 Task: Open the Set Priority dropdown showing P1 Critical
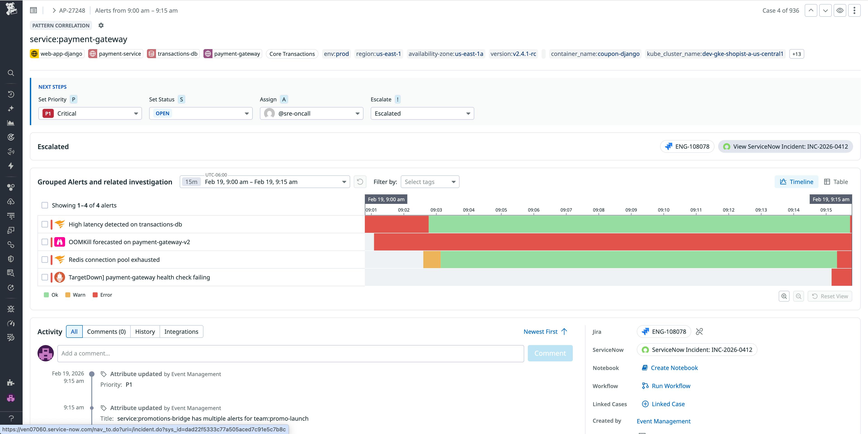(90, 113)
